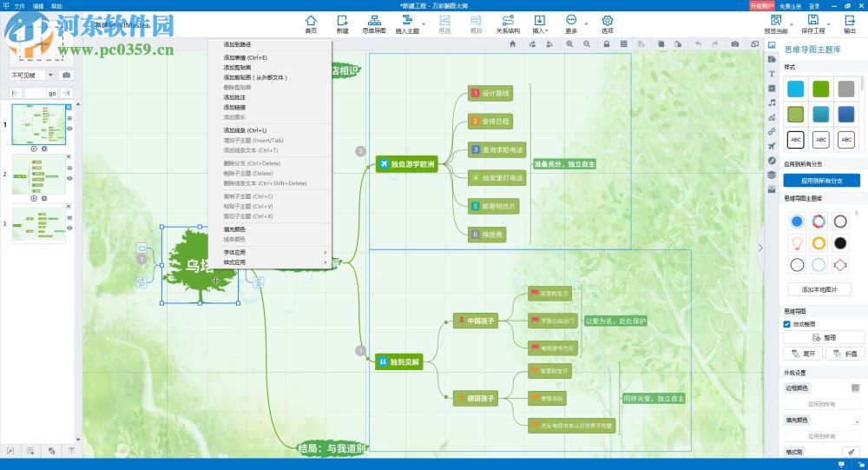Toggle eye visibility for frame 1

69,129
